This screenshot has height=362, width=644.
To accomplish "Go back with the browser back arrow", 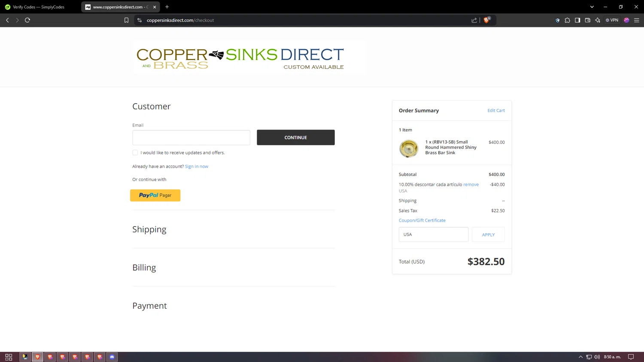I will point(7,20).
